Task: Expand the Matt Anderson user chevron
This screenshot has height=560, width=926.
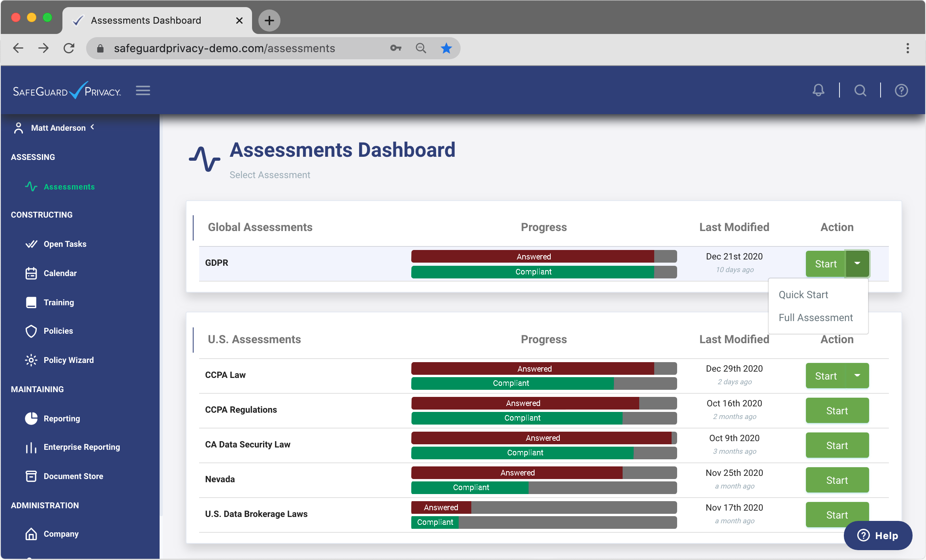Action: click(x=92, y=127)
